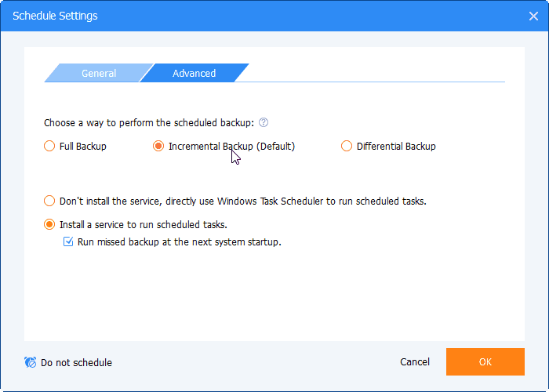Screen dimensions: 549x392
Task: Select the Advanced tab
Action: 195,74
